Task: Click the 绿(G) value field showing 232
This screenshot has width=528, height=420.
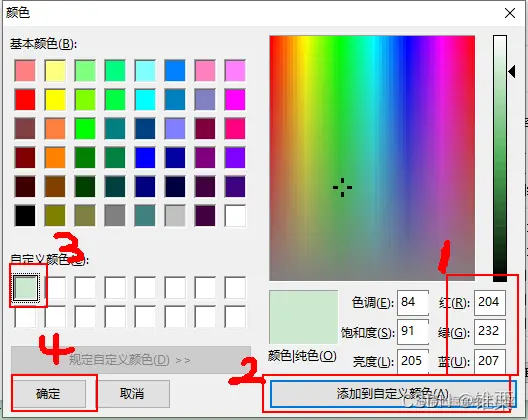Action: [490, 331]
